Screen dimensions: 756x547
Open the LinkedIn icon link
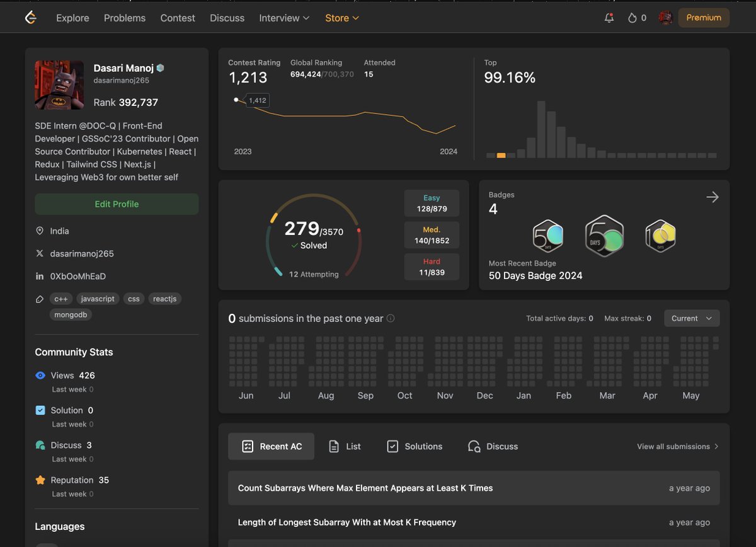40,277
